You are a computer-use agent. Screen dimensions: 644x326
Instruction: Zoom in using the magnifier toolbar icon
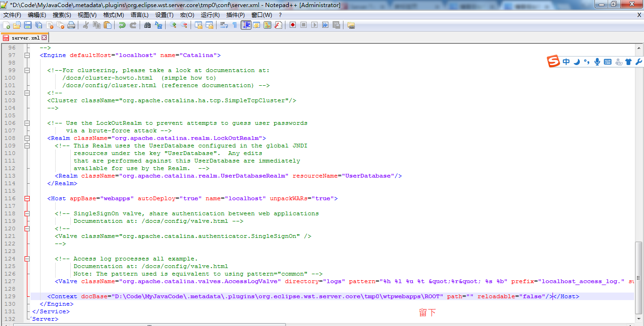[174, 25]
